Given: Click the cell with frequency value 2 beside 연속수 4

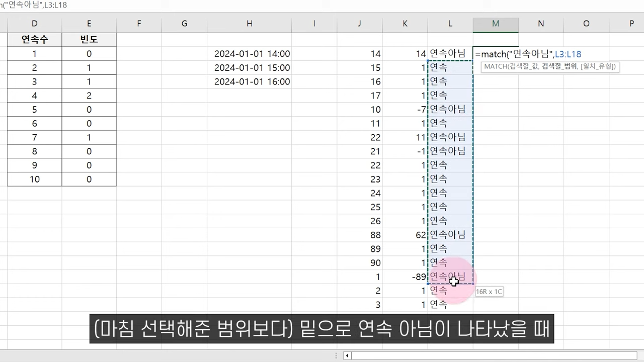Looking at the screenshot, I should (x=89, y=96).
